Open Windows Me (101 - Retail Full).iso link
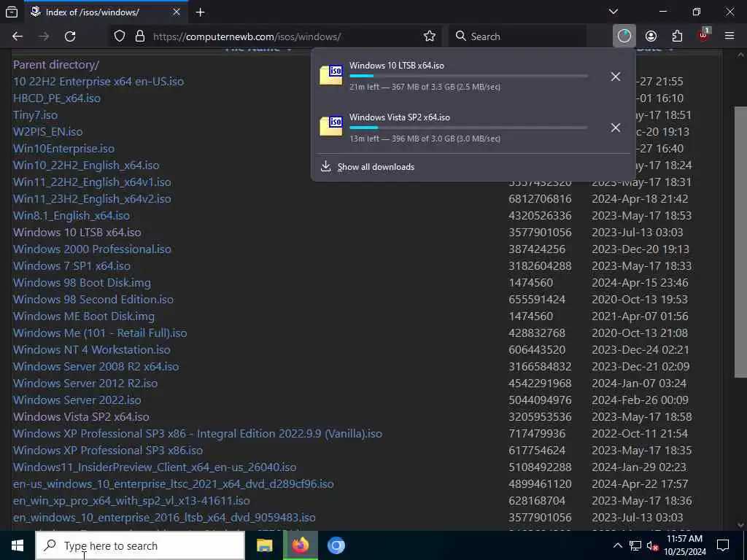The image size is (747, 560). pos(100,332)
